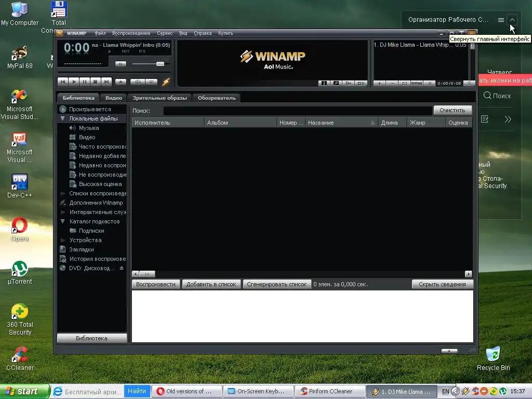
Task: Open the desktop organizer hamburger menu
Action: click(x=501, y=20)
